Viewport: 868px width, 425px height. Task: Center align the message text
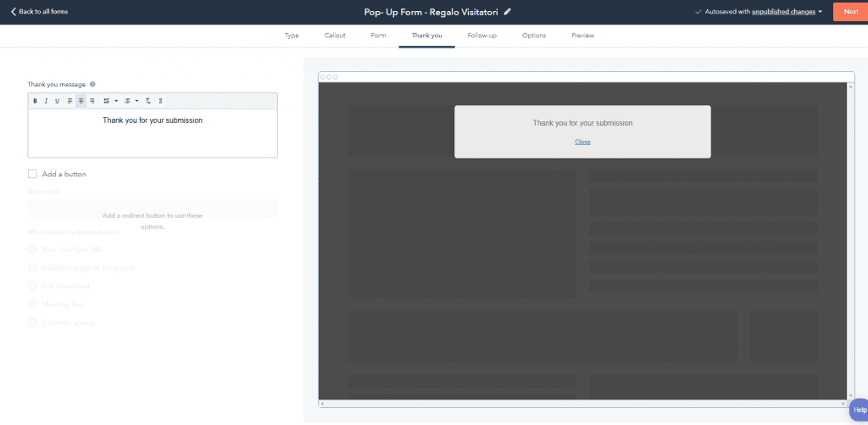[x=81, y=101]
